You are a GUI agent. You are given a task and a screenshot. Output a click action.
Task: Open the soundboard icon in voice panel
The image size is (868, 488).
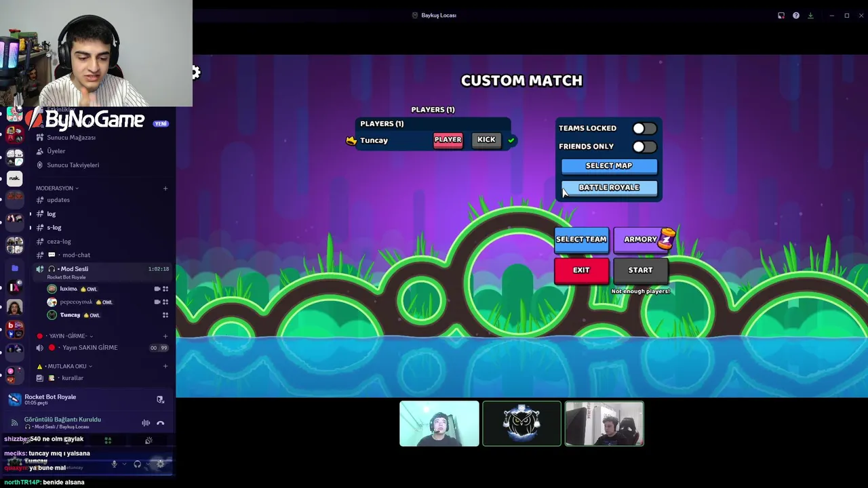tap(149, 441)
